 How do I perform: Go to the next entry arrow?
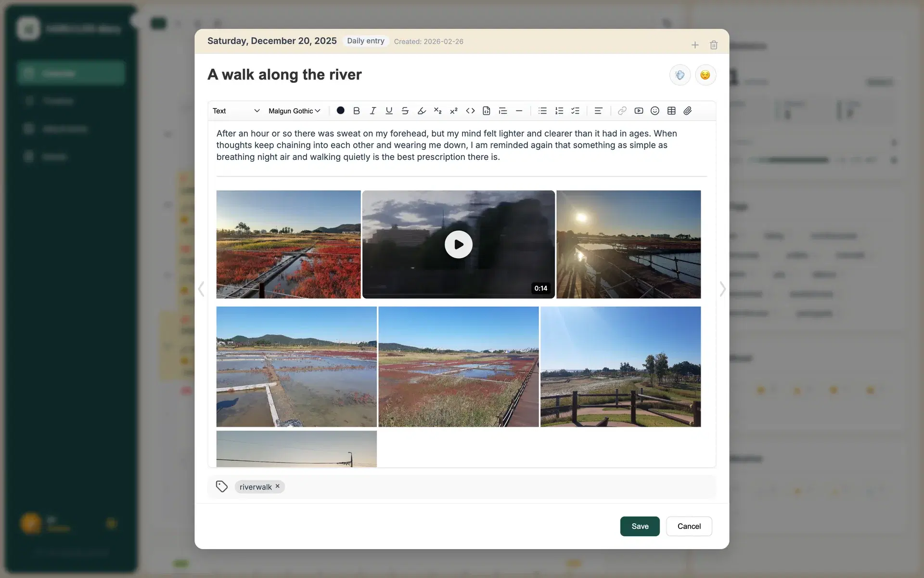point(722,289)
